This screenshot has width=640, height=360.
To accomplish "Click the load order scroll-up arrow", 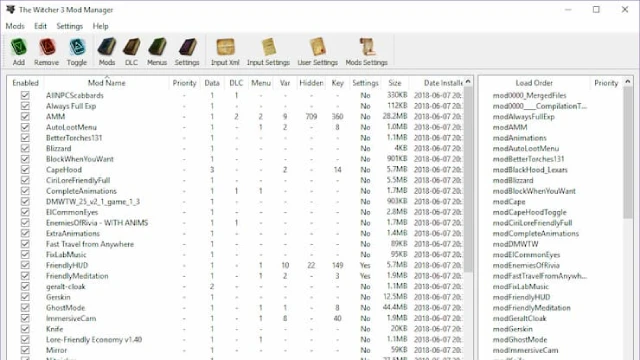I will [x=628, y=82].
